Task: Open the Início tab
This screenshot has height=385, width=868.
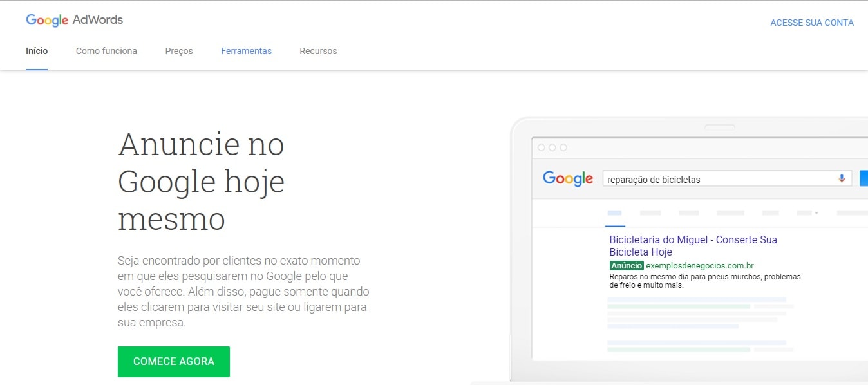Action: pos(37,51)
